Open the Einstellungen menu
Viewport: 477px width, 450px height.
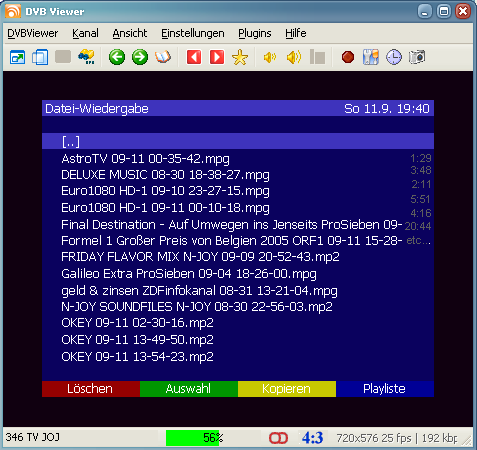pos(193,33)
